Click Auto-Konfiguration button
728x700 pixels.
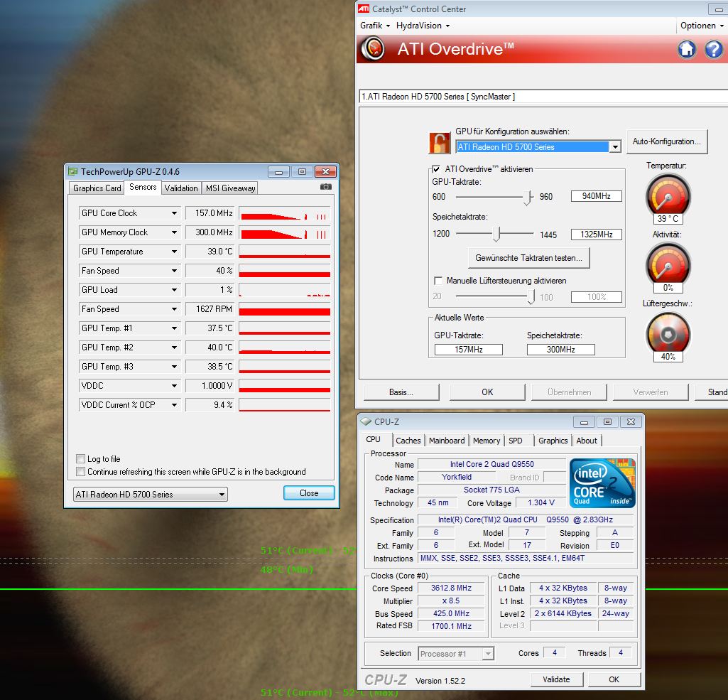pyautogui.click(x=667, y=141)
